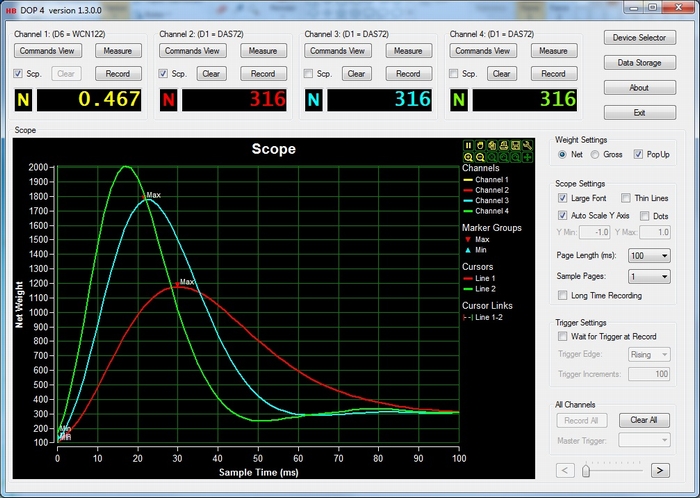The width and height of the screenshot is (700, 498).
Task: Click Measure for Channel 2
Action: point(263,51)
